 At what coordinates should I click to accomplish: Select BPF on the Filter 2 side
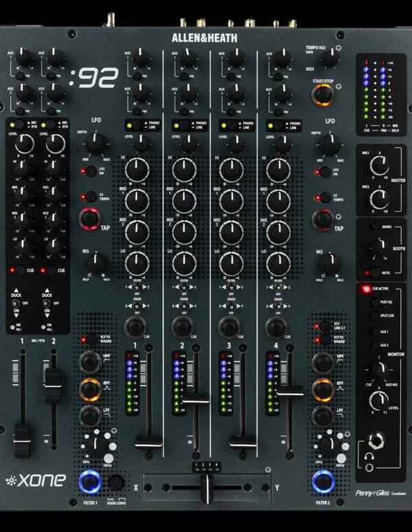click(x=323, y=390)
